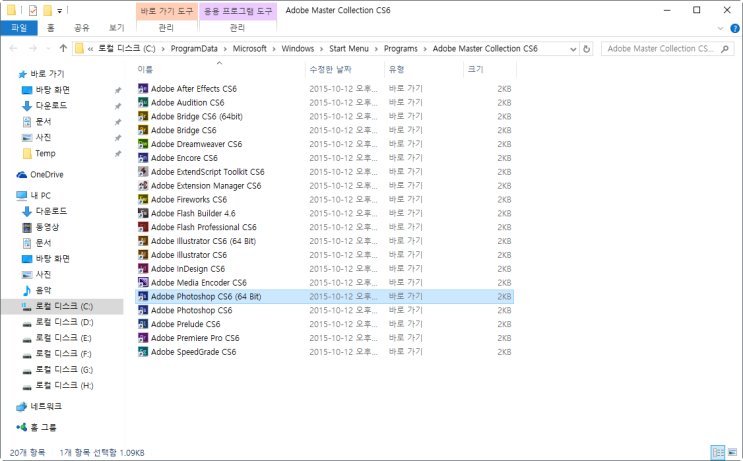This screenshot has width=743, height=461.
Task: Open 홈 그룹 in the navigation pane
Action: pyautogui.click(x=43, y=427)
